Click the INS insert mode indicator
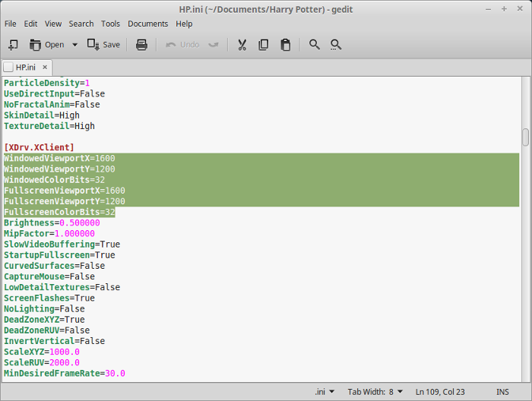This screenshot has width=532, height=401. (502, 392)
